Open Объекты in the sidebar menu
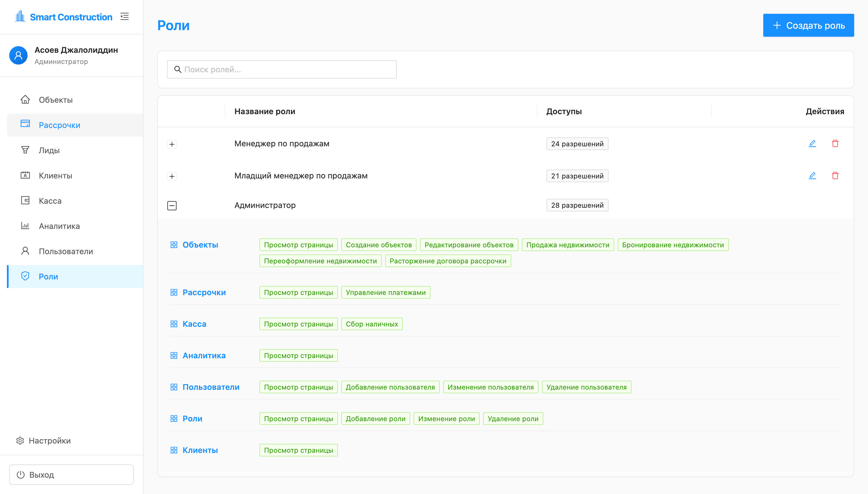 (75, 100)
